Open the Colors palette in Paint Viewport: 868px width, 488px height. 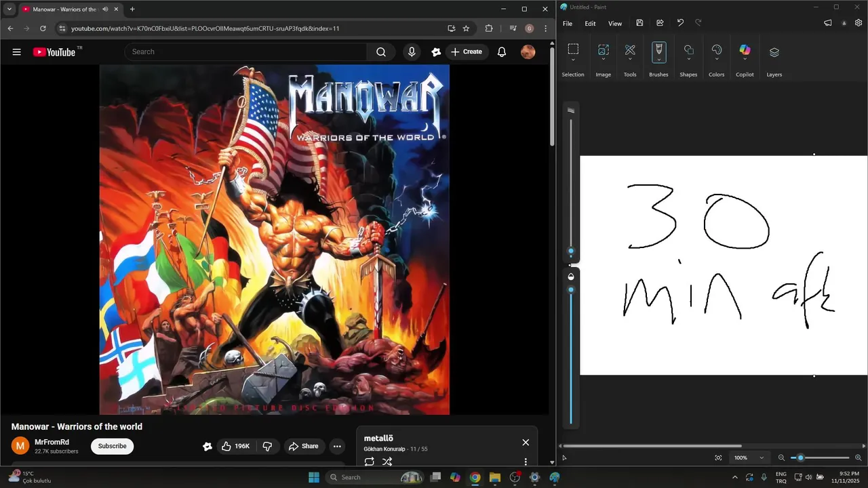(717, 49)
